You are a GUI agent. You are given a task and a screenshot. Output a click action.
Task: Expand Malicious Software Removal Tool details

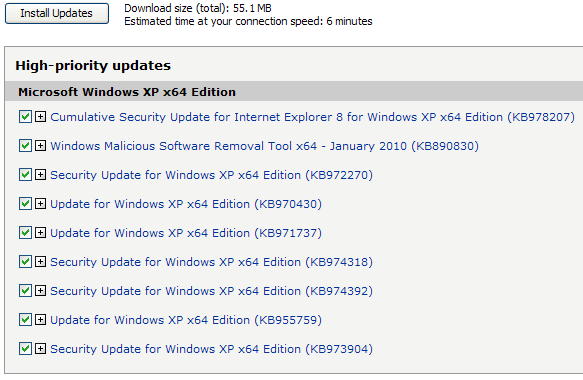[41, 146]
